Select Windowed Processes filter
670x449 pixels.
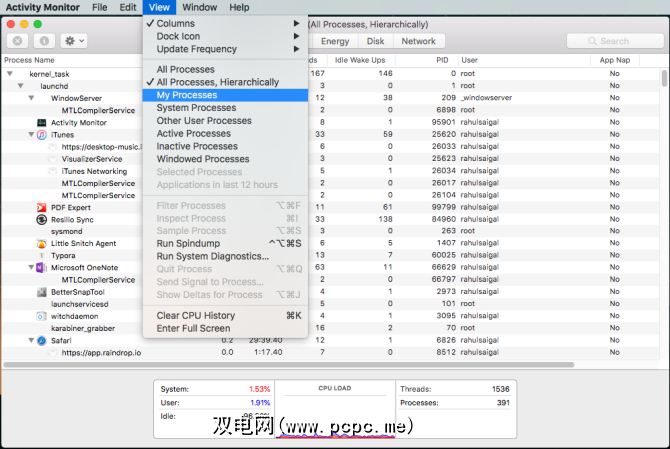pos(225,159)
